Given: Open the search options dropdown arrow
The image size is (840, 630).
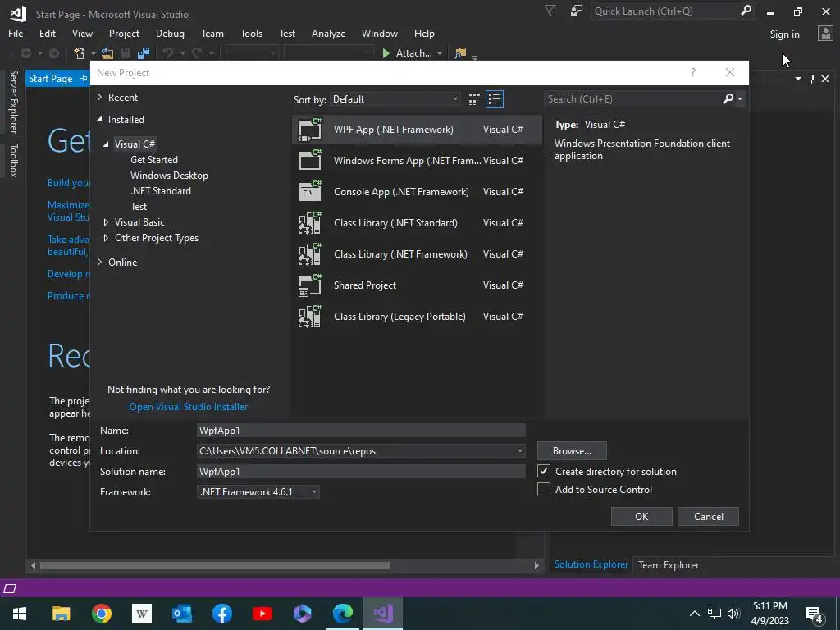Looking at the screenshot, I should click(740, 98).
